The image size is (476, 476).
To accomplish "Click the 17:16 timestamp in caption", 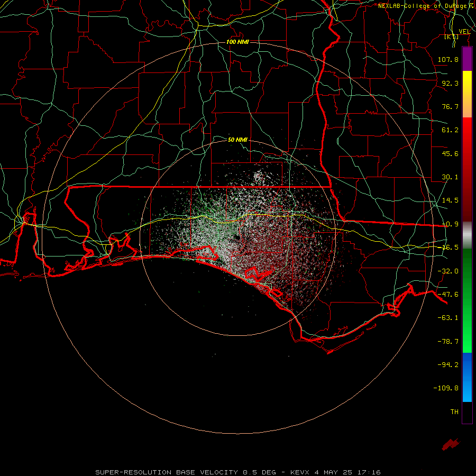I will point(368,472).
